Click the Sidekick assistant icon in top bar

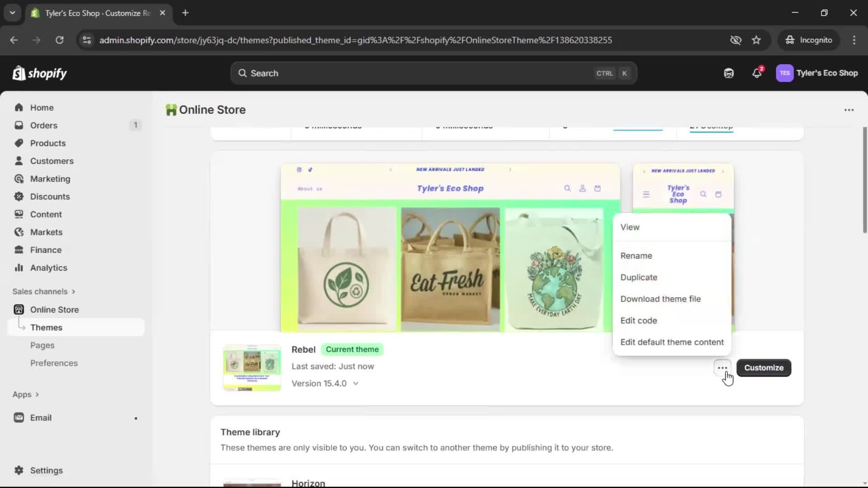point(729,73)
